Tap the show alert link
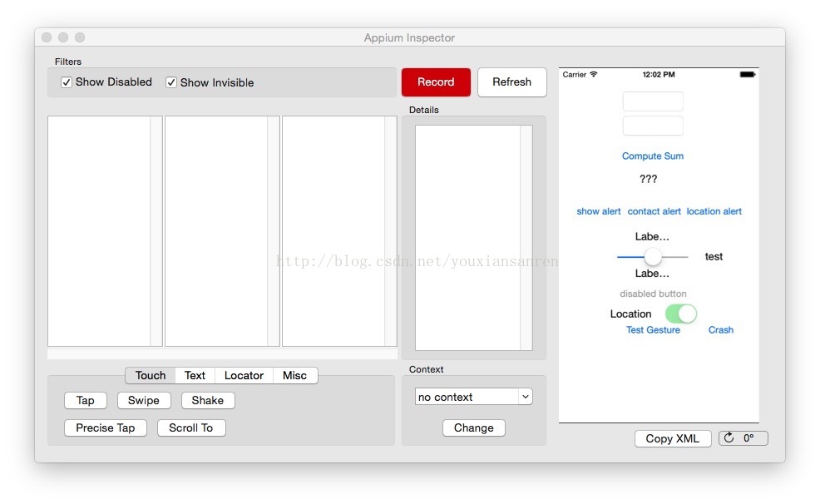 pos(599,211)
